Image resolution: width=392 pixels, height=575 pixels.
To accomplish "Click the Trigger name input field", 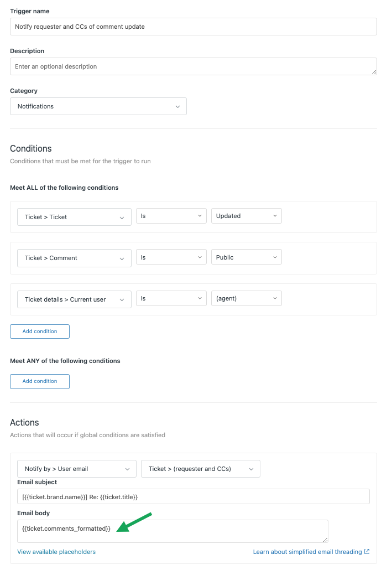I will tap(193, 27).
